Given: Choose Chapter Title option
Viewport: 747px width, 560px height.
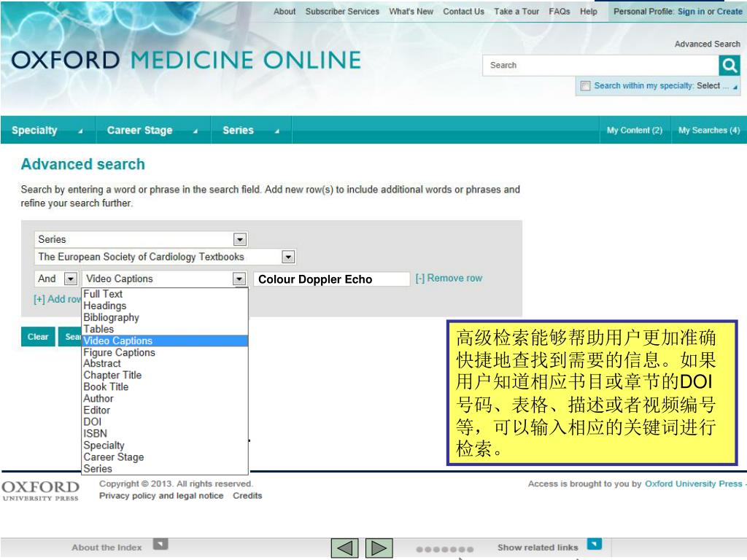Looking at the screenshot, I should [x=165, y=376].
